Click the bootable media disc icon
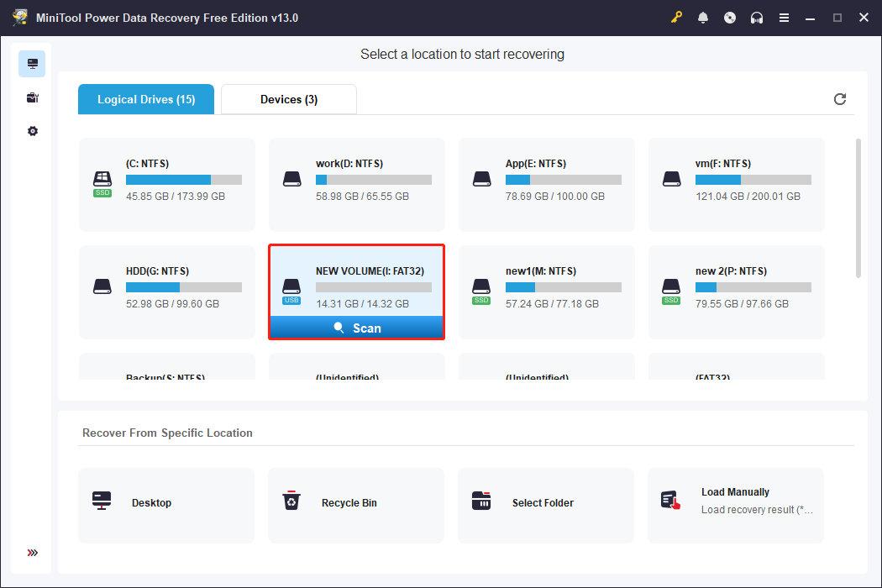Screen dimensions: 882x588 730,18
